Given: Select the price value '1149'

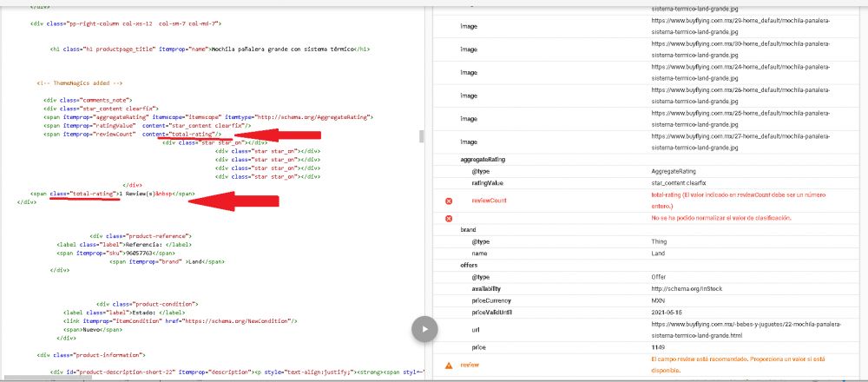Looking at the screenshot, I should tap(658, 347).
